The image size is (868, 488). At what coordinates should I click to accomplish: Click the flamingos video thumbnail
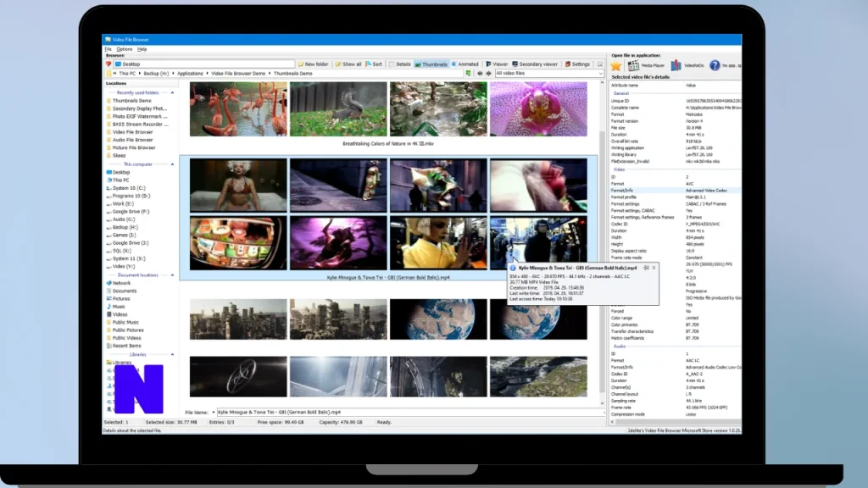(238, 109)
